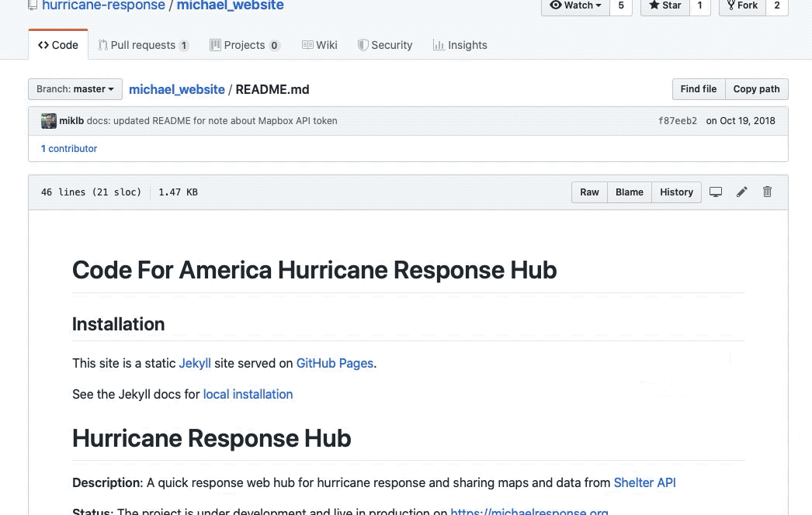Show the 1 contributor list
812x515 pixels.
pos(69,149)
